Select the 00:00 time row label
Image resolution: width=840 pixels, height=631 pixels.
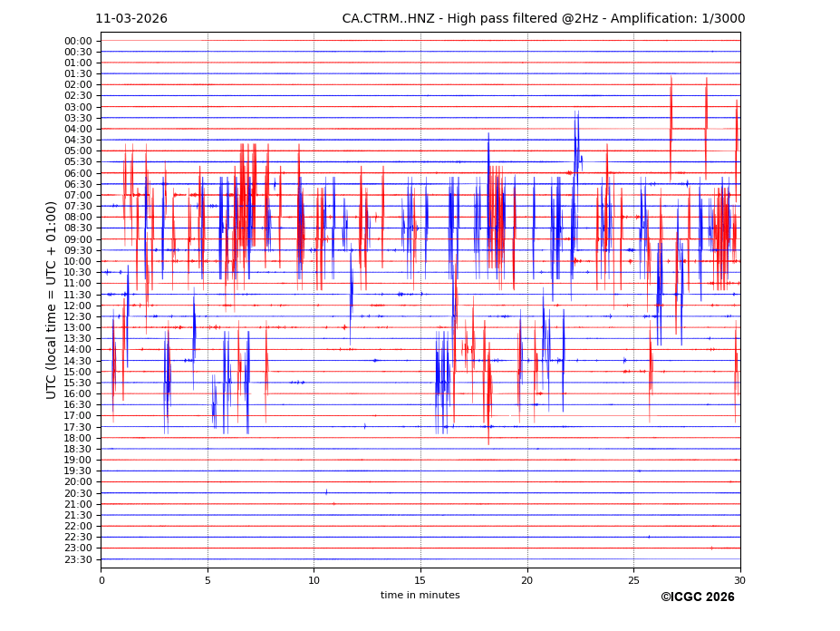78,41
